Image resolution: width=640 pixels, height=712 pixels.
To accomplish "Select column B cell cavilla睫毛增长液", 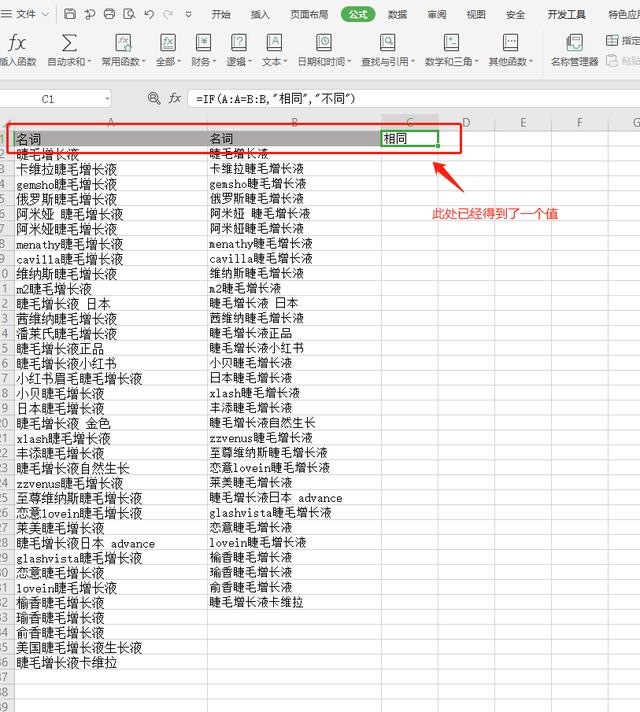I will point(294,259).
